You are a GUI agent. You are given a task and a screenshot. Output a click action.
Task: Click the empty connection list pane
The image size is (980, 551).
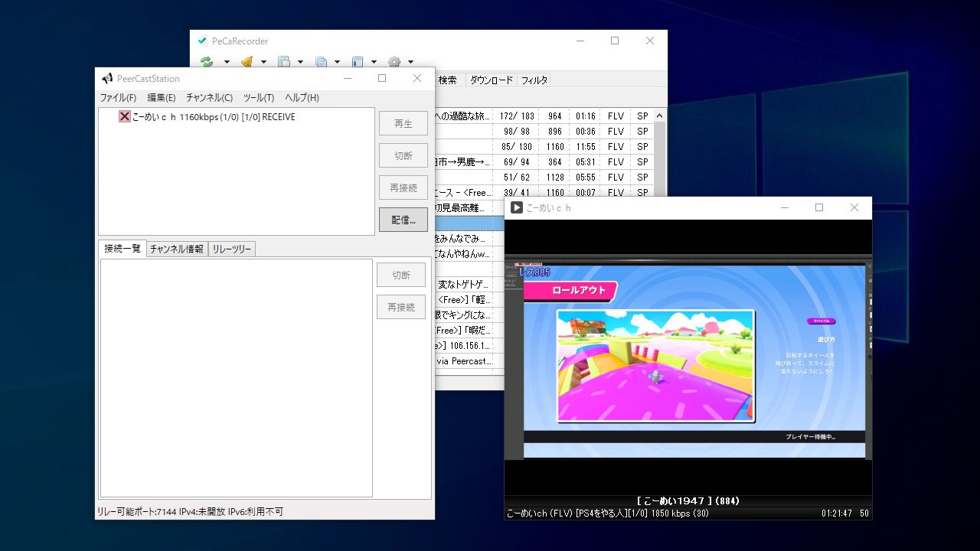click(x=237, y=378)
